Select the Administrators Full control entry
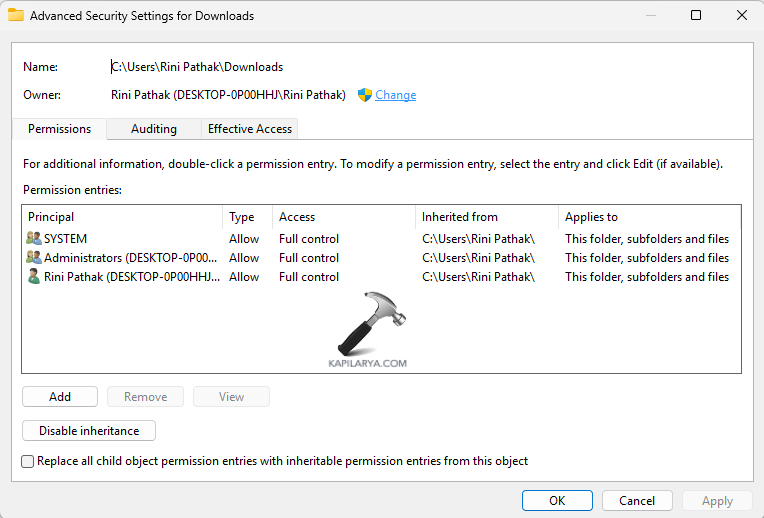The image size is (764, 518). [x=308, y=258]
